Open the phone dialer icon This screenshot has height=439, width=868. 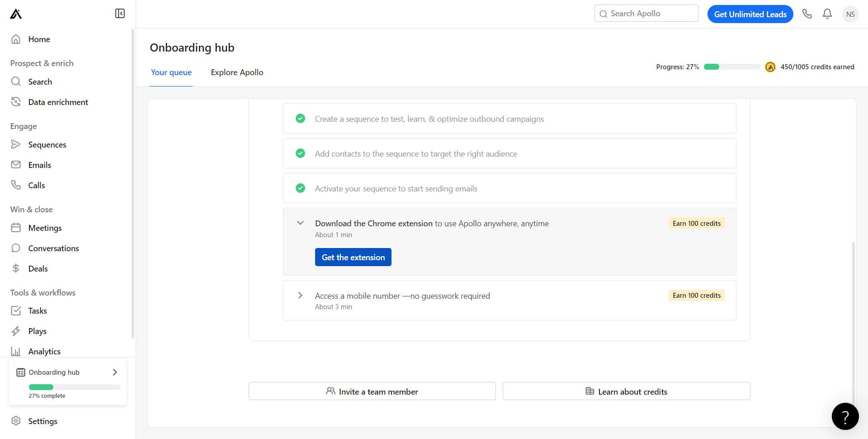(807, 14)
